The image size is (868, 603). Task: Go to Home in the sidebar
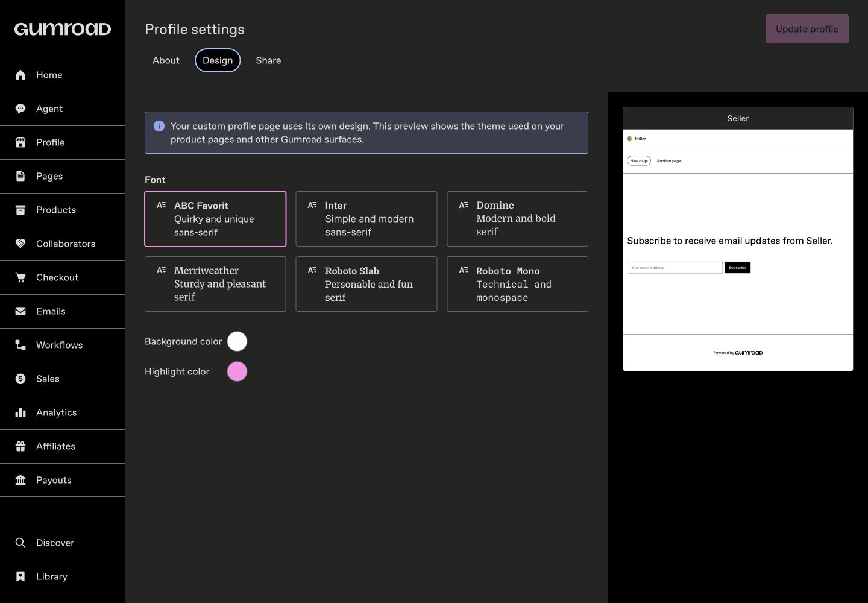63,75
